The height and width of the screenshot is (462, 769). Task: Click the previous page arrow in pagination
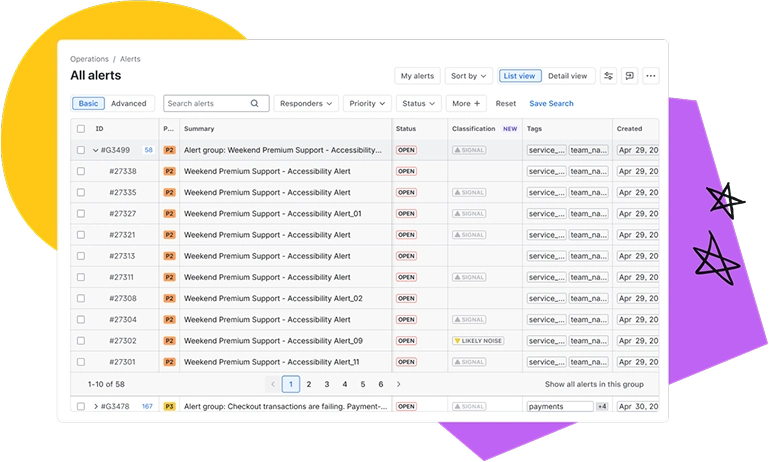tap(272, 384)
